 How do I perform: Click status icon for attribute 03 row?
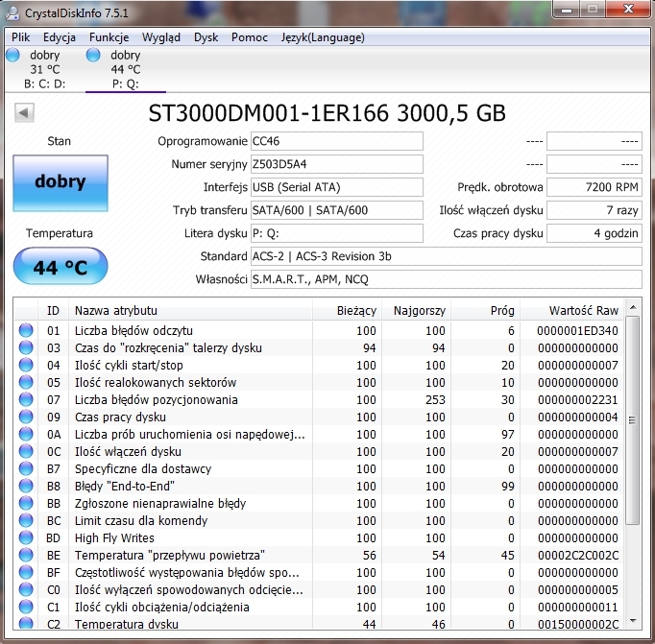click(26, 347)
